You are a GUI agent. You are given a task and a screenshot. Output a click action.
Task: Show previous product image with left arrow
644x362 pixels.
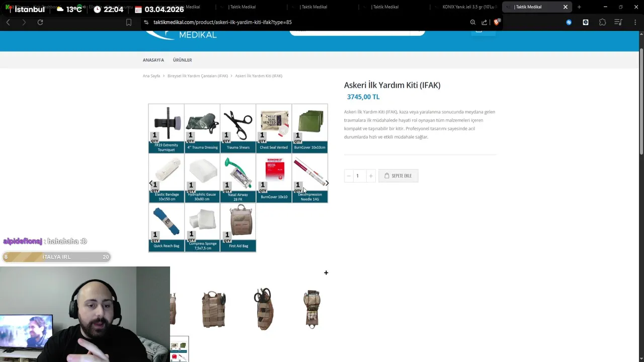point(151,183)
